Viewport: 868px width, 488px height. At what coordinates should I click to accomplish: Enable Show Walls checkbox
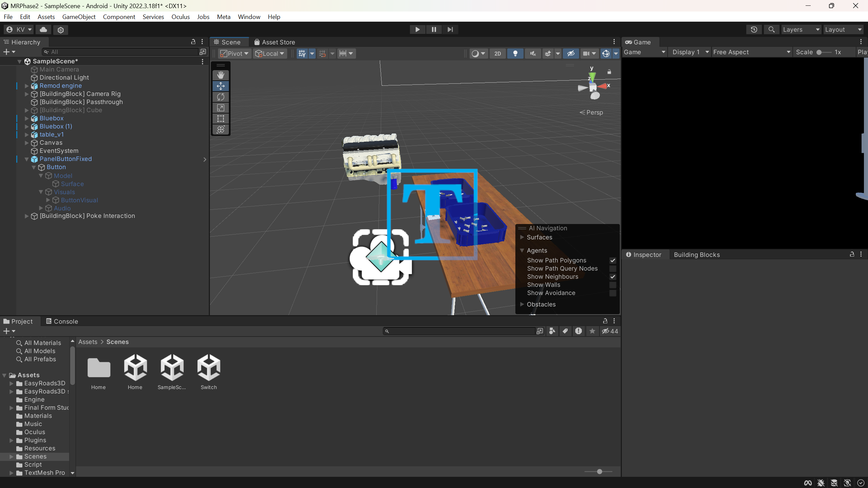click(613, 285)
